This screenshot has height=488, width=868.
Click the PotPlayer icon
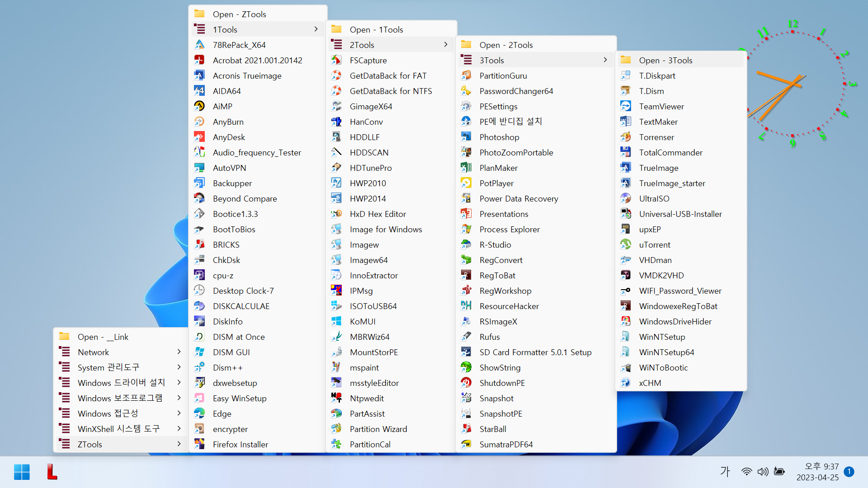466,183
